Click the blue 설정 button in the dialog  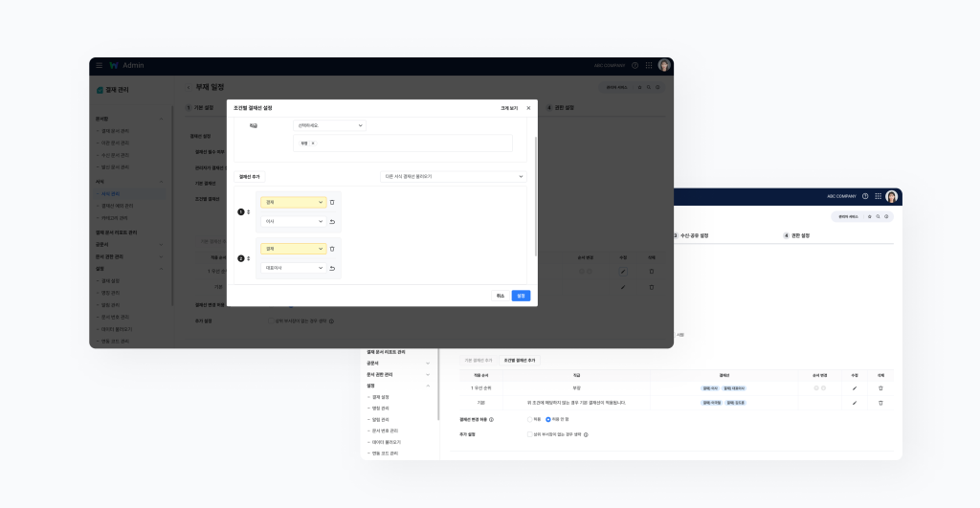click(x=521, y=296)
